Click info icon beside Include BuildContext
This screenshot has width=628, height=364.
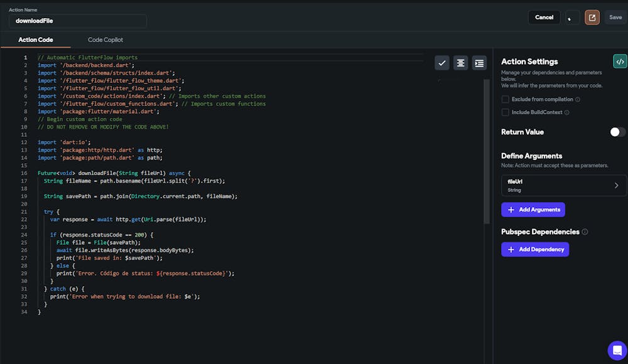tap(567, 112)
